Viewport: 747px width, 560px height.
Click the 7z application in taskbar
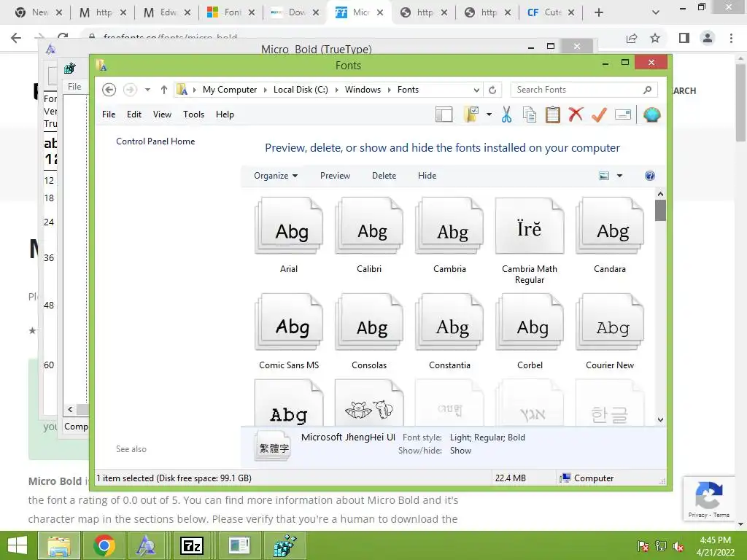[x=192, y=545]
